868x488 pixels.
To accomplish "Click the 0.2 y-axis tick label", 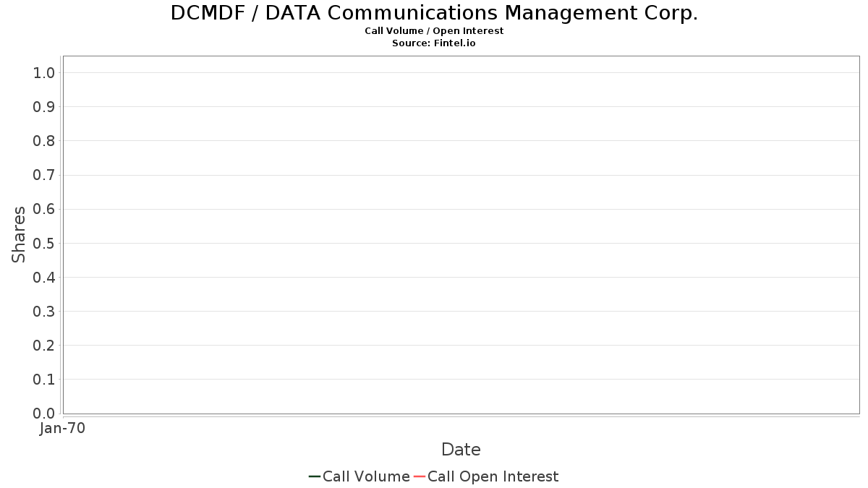I will (x=44, y=346).
